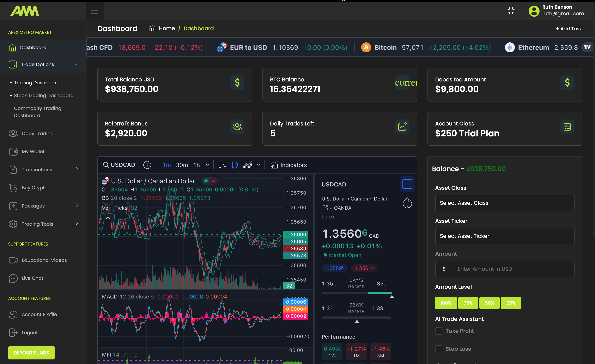Collapse the indicator legend arrow on chart
The width and height of the screenshot is (595, 364).
(108, 218)
